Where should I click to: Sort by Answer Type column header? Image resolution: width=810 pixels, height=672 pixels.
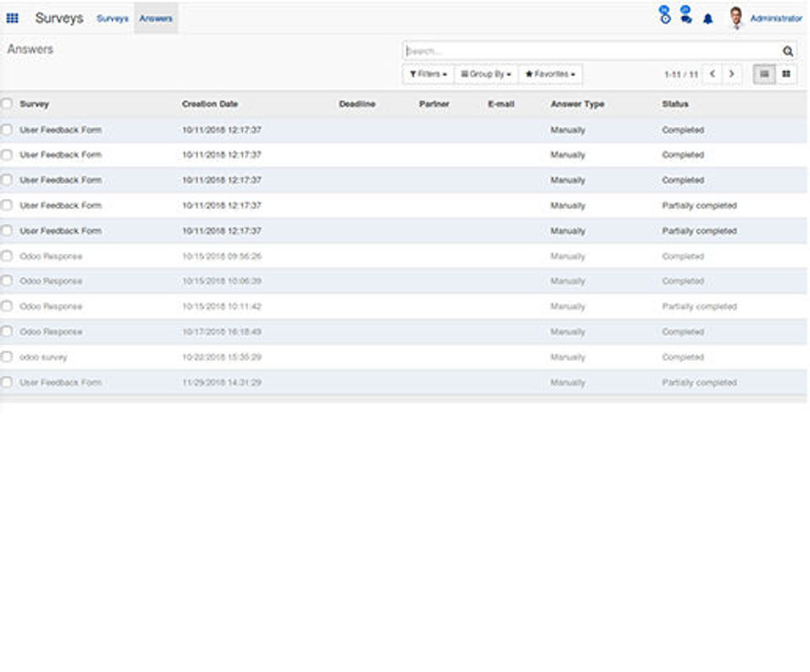coord(577,104)
